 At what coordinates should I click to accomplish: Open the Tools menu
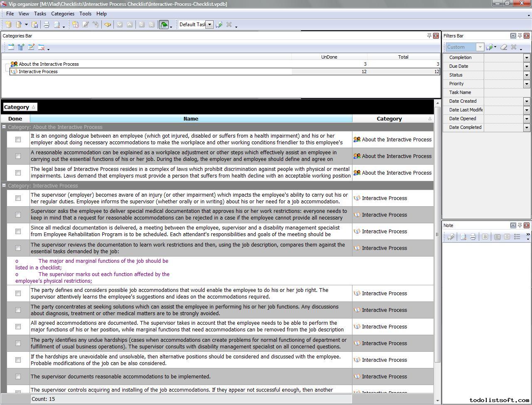click(85, 14)
